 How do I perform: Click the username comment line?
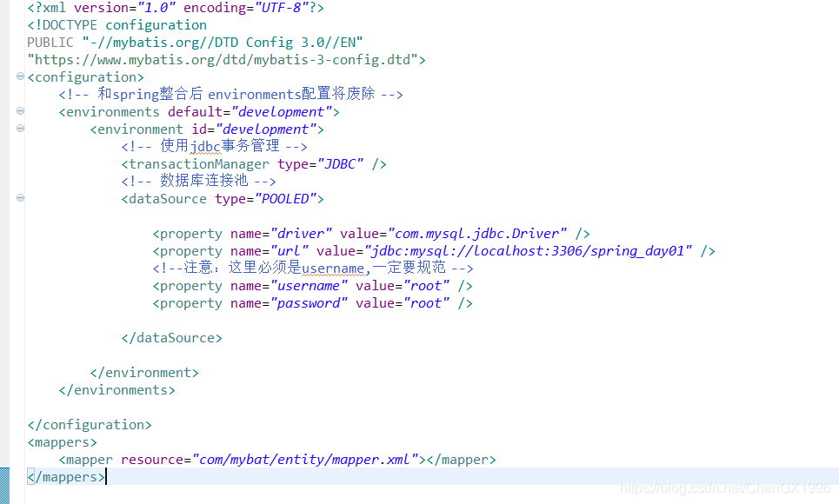pos(313,268)
